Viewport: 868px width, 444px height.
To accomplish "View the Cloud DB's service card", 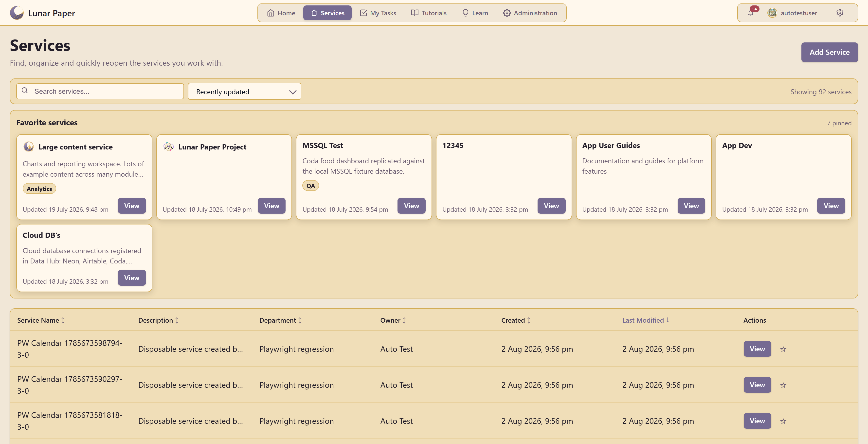I will [132, 278].
